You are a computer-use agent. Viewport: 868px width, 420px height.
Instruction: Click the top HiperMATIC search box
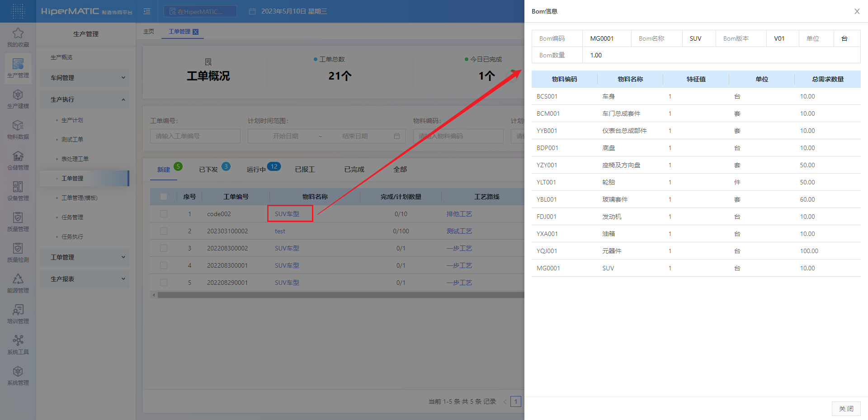[200, 11]
